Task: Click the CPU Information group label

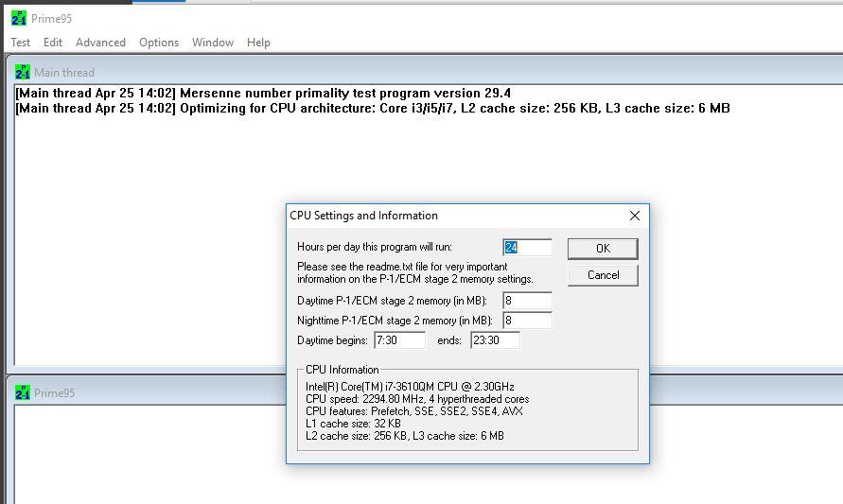Action: [342, 370]
